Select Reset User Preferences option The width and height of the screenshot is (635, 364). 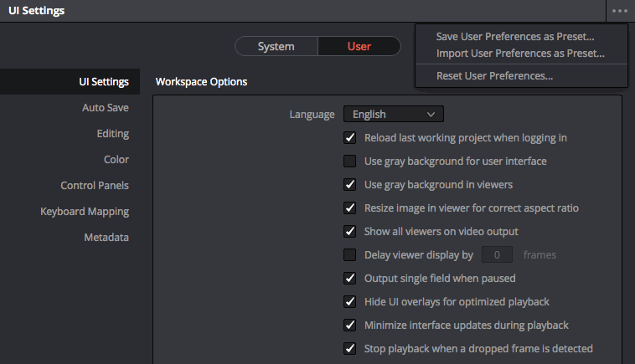494,76
